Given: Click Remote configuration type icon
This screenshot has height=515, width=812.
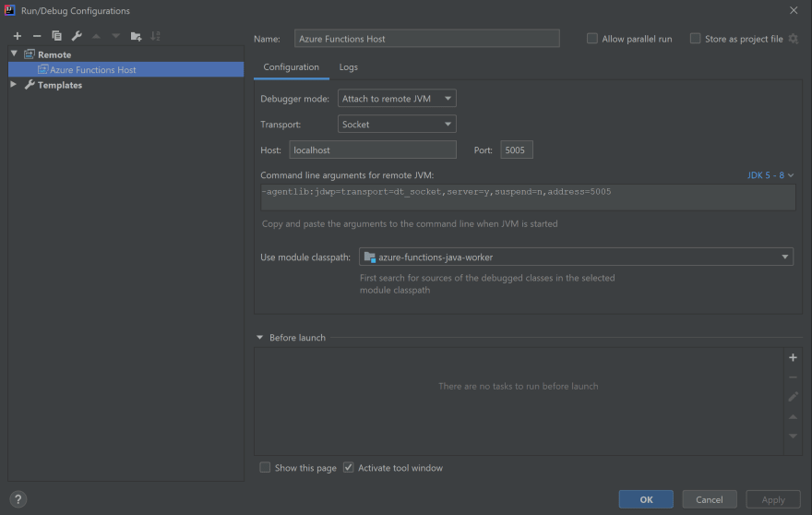Looking at the screenshot, I should click(x=30, y=54).
